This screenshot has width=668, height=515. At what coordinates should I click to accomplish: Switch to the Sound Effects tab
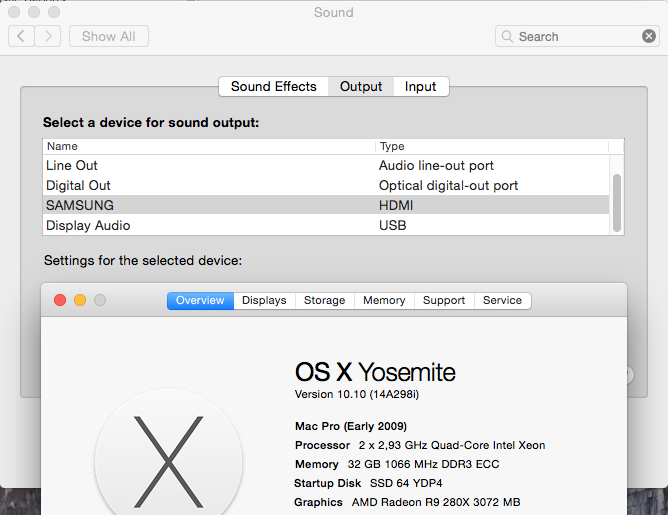[273, 86]
